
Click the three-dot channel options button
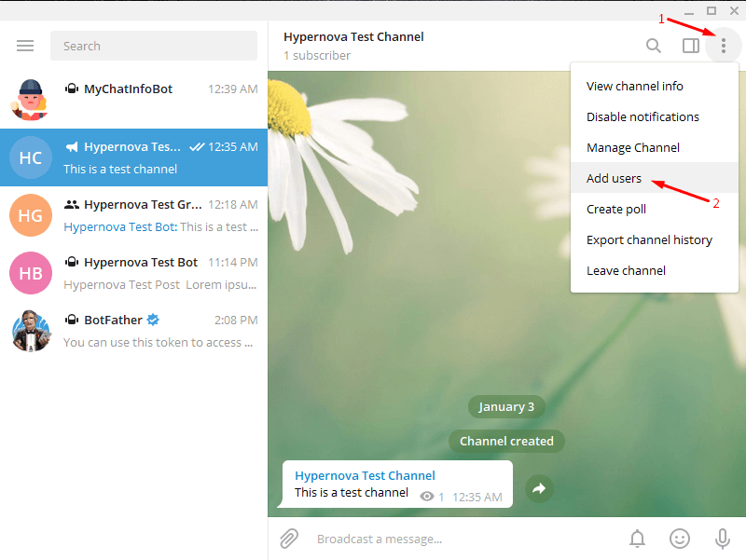[x=723, y=46]
